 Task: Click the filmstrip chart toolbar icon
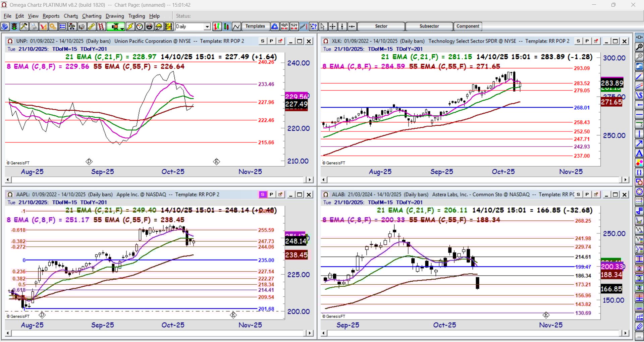tap(169, 26)
